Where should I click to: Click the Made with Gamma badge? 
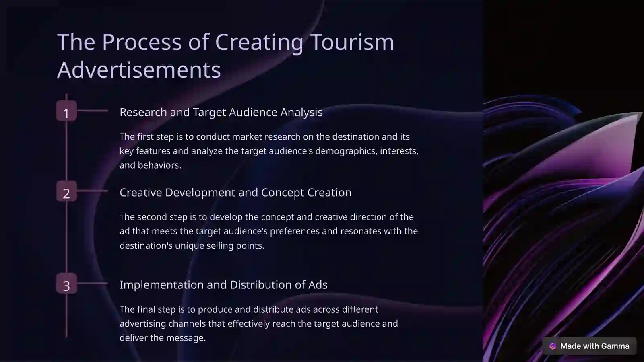(x=589, y=346)
